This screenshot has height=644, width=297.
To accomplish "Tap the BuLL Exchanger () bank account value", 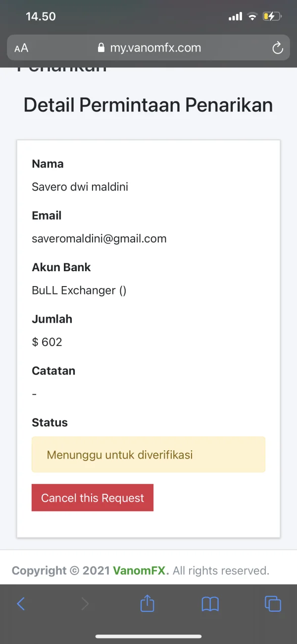I will click(x=79, y=291).
